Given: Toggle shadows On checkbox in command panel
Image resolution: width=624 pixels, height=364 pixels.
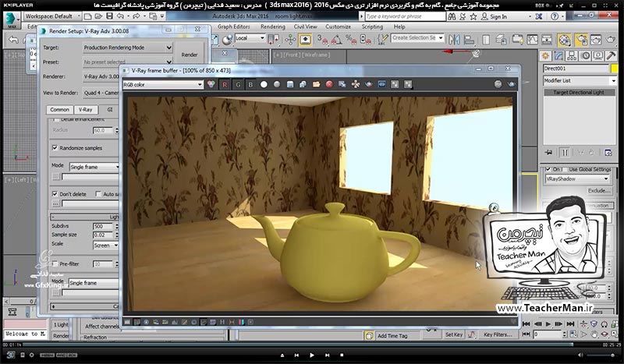Looking at the screenshot, I should [548, 169].
